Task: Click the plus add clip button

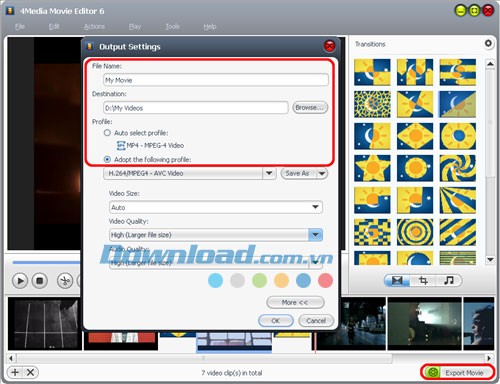Action: (15, 372)
